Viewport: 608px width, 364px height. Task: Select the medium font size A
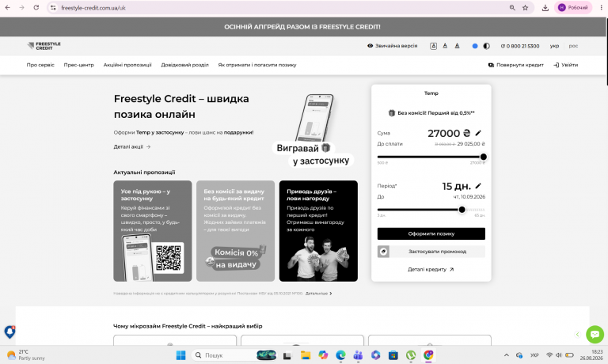pos(445,46)
